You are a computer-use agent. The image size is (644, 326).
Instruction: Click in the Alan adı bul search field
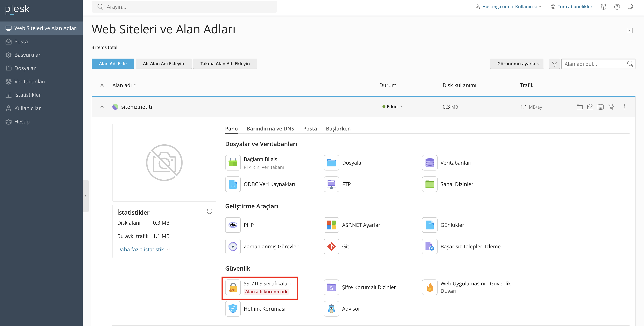click(594, 64)
